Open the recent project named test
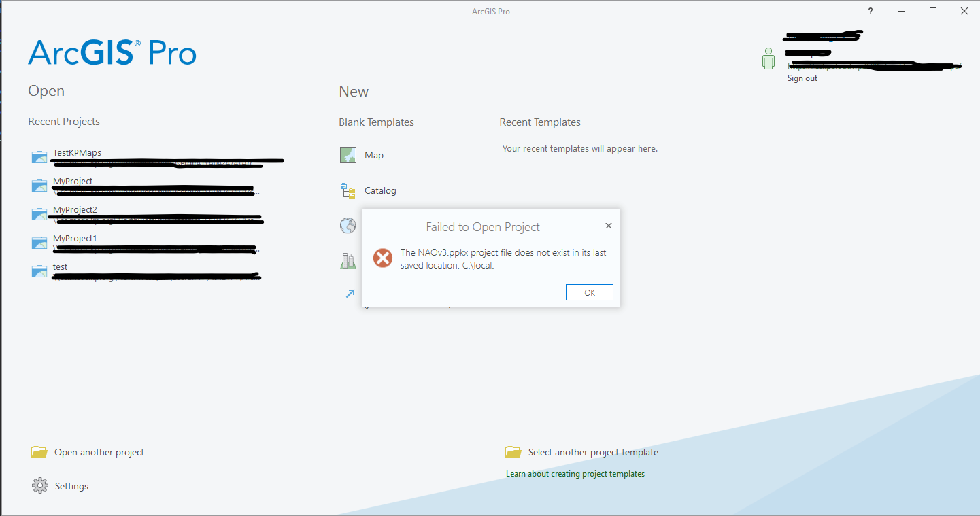Screen dimensions: 980x516 coord(146,271)
